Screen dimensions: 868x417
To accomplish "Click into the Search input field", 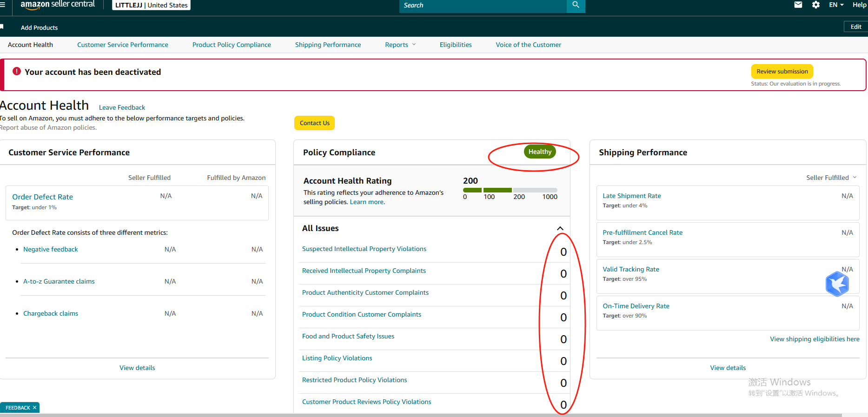I will (x=483, y=5).
